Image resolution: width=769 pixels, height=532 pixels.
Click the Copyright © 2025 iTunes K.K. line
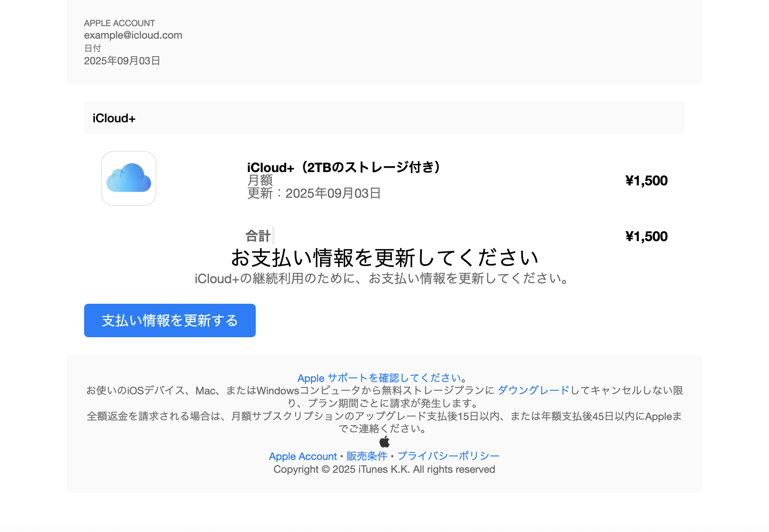tap(384, 469)
